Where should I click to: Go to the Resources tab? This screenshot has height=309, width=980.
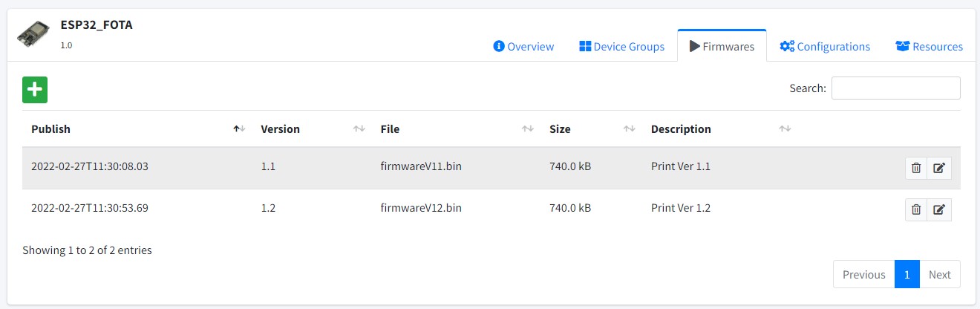[x=929, y=47]
